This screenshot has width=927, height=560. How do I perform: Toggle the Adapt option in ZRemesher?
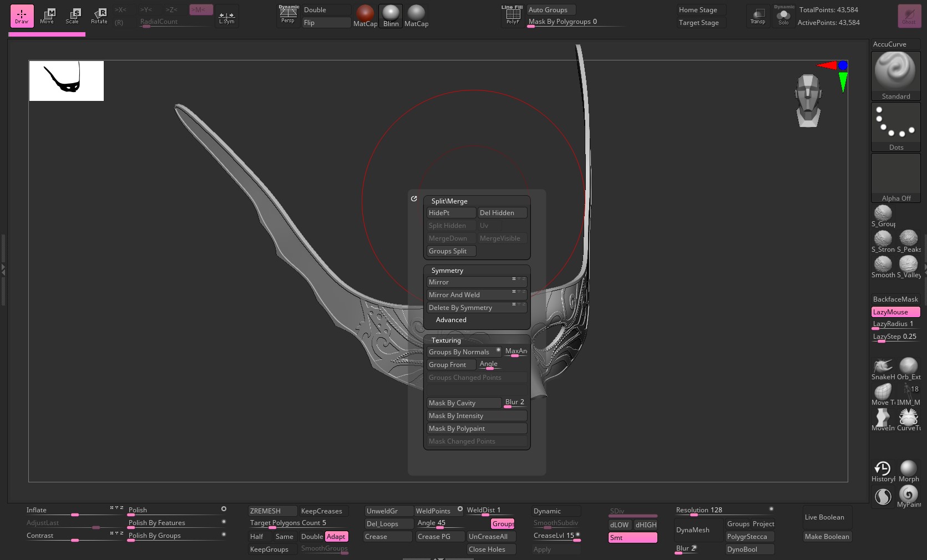(x=336, y=537)
